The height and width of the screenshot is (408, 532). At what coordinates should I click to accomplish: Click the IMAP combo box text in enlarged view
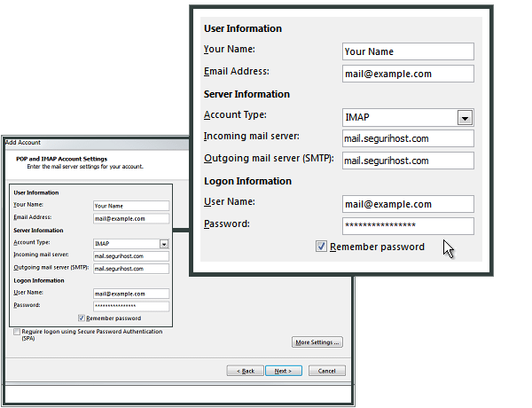pos(397,117)
